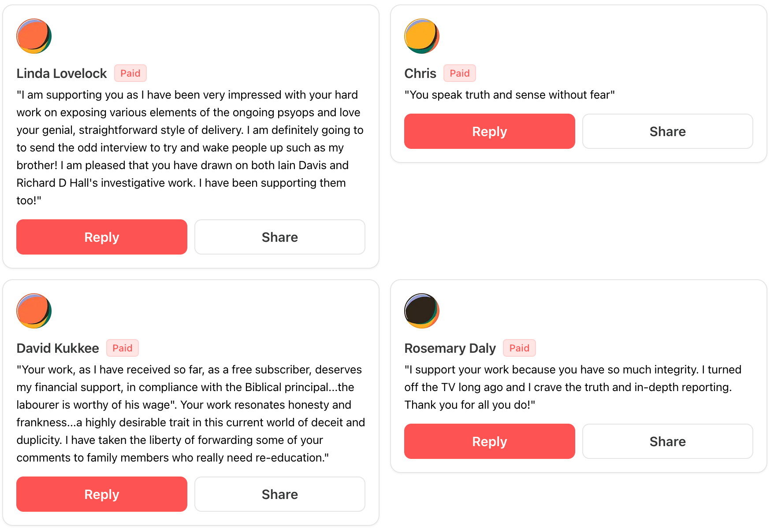The width and height of the screenshot is (774, 532).
Task: Click the Paid badge beside Chris
Action: tap(460, 73)
